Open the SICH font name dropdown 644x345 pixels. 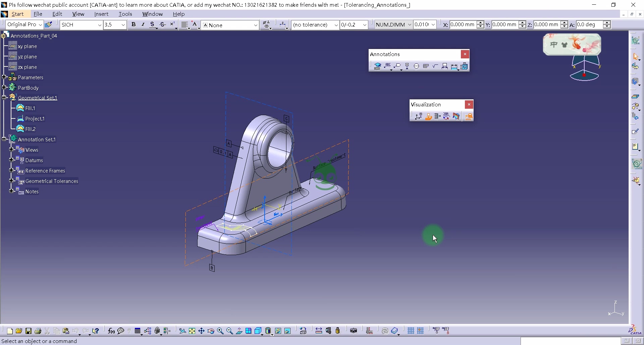[99, 25]
